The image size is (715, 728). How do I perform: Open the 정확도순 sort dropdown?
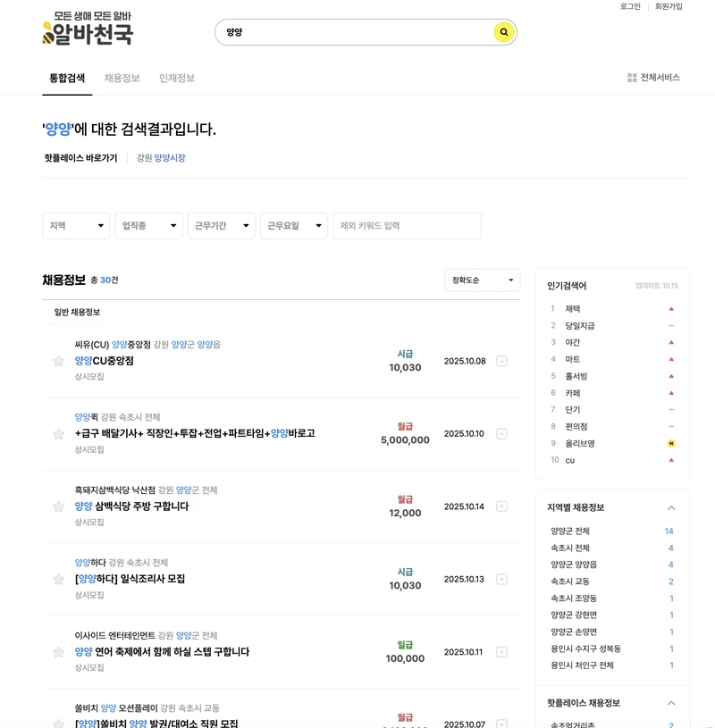[483, 280]
